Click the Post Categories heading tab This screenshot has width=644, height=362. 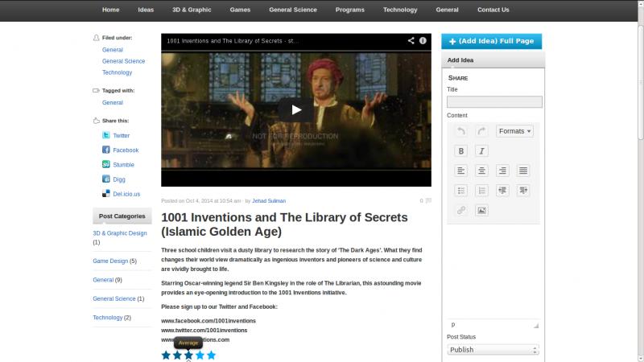(122, 216)
